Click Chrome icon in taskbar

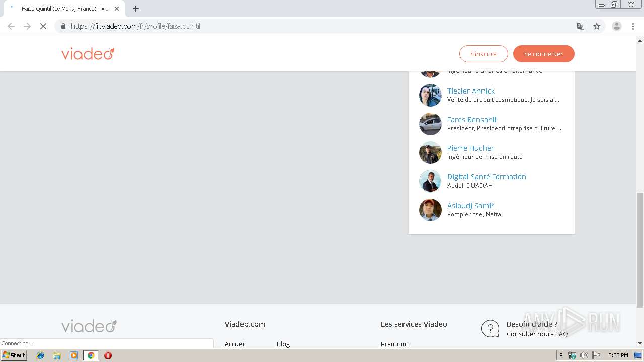tap(91, 355)
